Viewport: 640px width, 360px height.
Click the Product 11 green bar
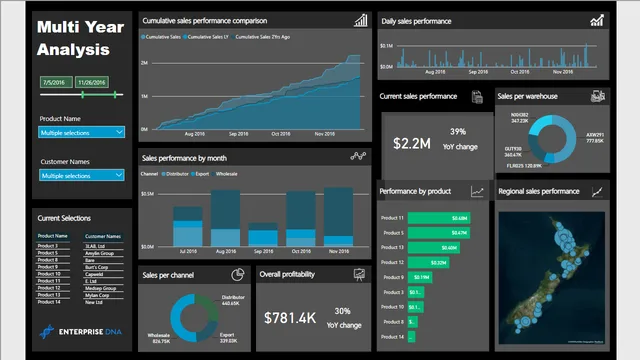coord(439,218)
